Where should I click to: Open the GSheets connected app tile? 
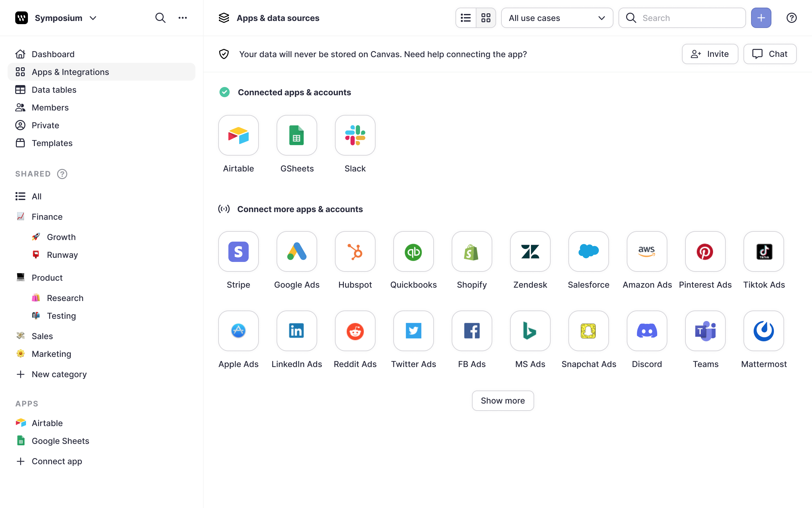(x=297, y=135)
